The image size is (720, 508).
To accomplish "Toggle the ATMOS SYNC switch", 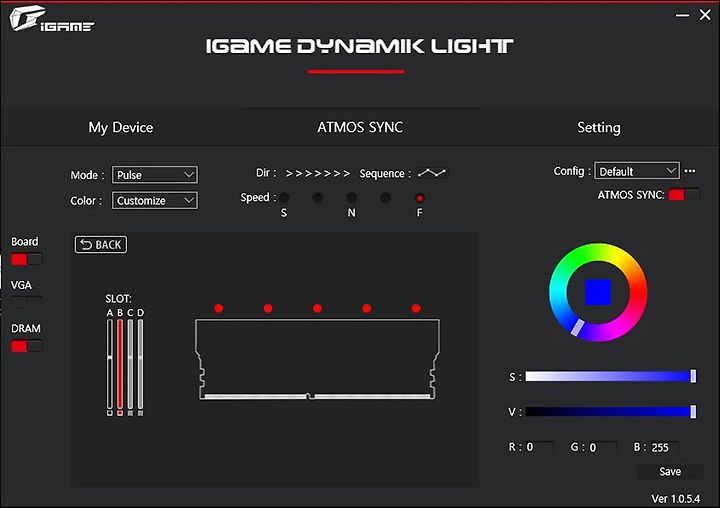I will click(684, 195).
